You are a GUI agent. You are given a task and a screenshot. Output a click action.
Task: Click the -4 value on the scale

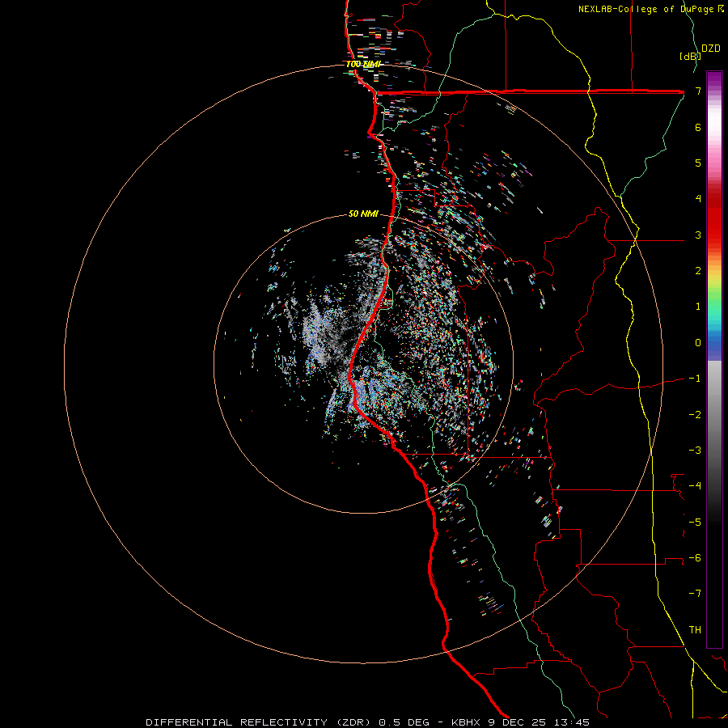(x=695, y=485)
